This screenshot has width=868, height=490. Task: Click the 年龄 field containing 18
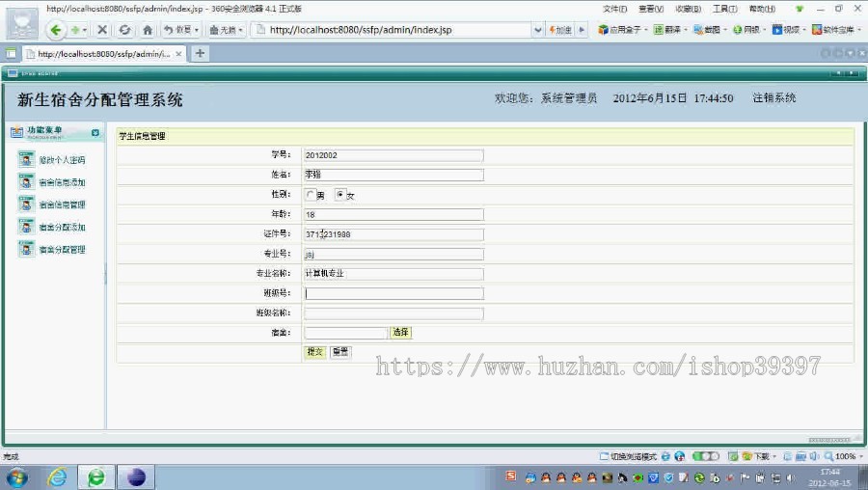tap(393, 215)
